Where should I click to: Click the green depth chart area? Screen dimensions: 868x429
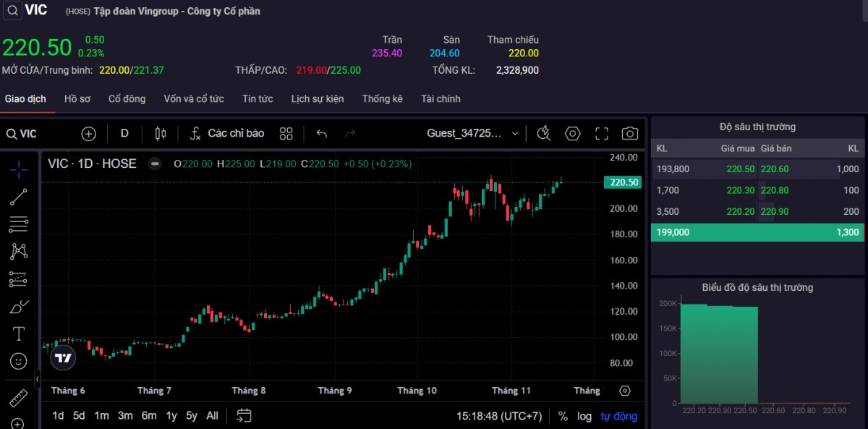719,354
